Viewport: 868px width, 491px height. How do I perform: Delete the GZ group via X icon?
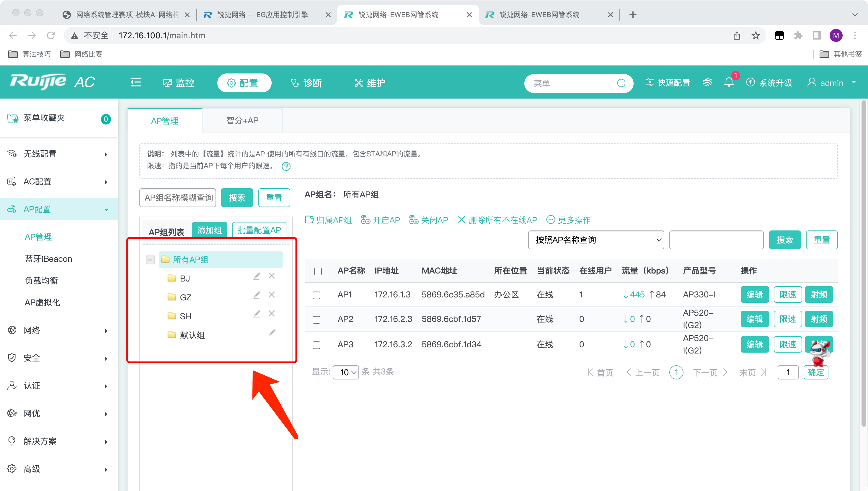(272, 295)
